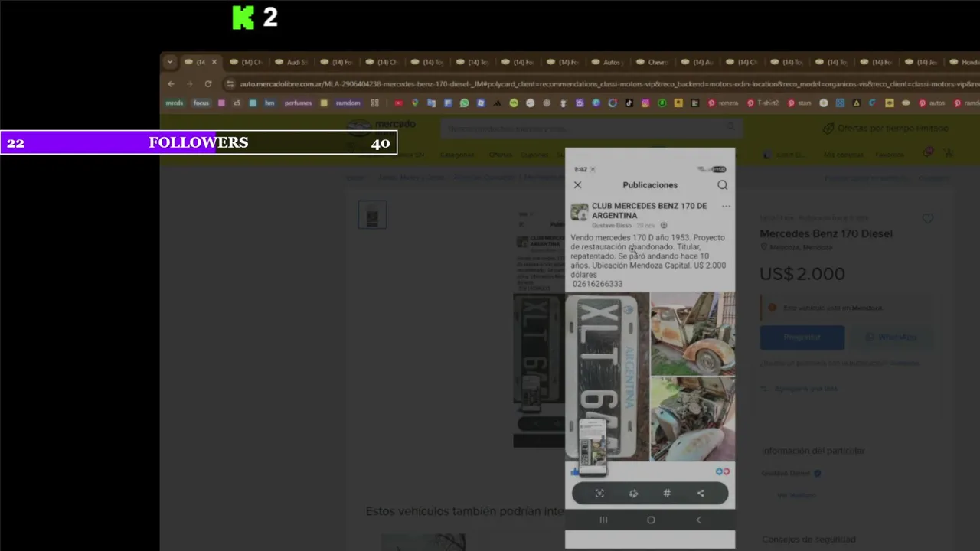Click Agregar a una lista
980x551 pixels.
coord(805,389)
